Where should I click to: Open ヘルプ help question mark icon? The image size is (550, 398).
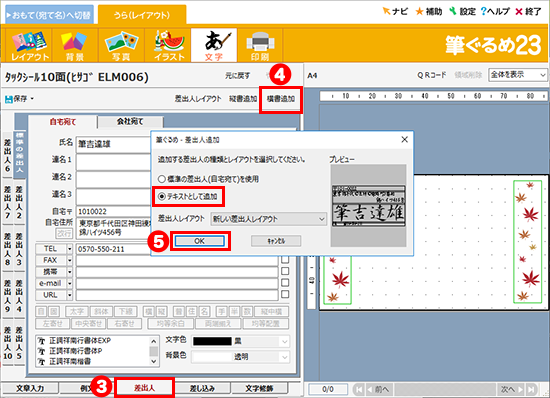pyautogui.click(x=484, y=12)
